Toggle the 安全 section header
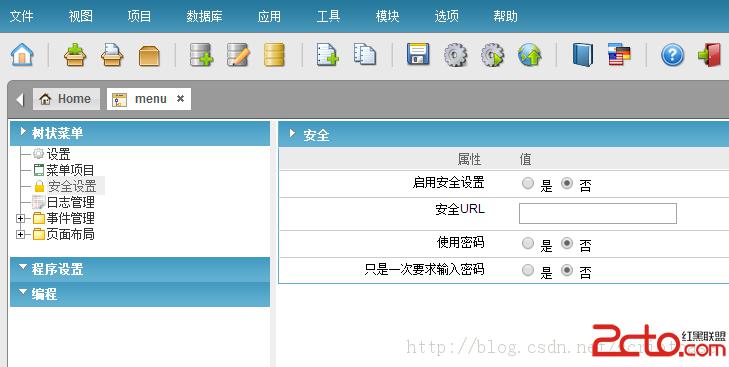Screen dimensions: 729x367 coord(504,135)
